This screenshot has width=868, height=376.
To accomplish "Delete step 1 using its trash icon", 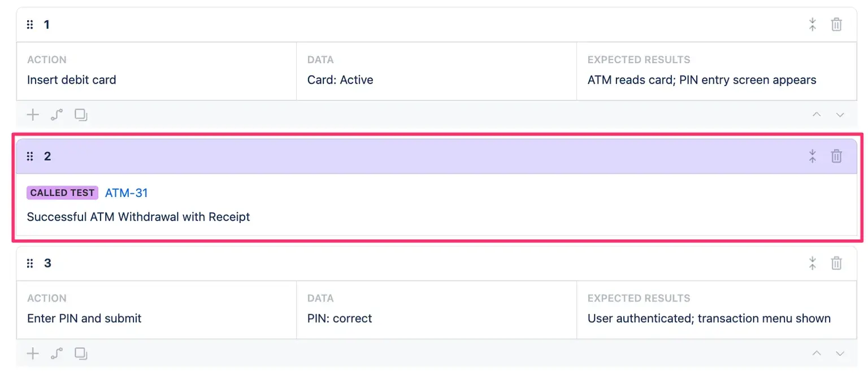I will tap(837, 24).
